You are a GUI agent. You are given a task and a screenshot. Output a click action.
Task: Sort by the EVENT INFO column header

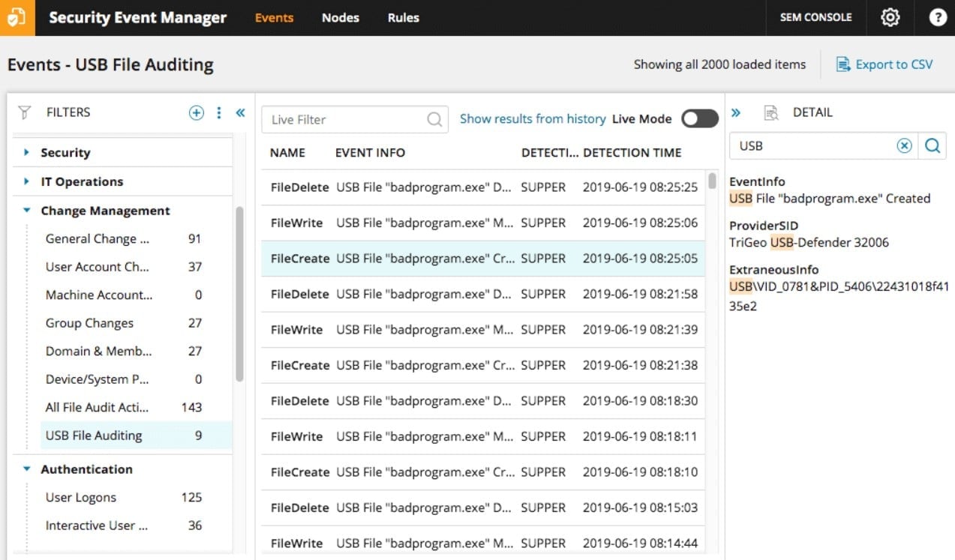click(x=370, y=153)
